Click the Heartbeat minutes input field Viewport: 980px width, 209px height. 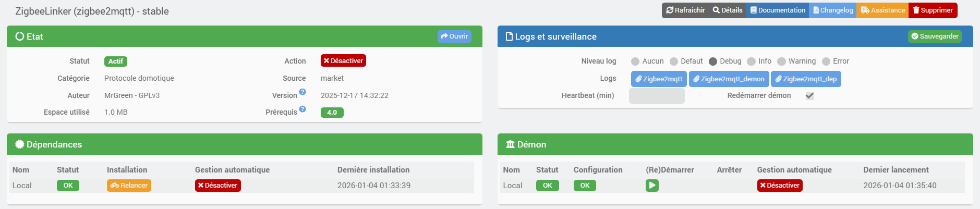(x=657, y=96)
